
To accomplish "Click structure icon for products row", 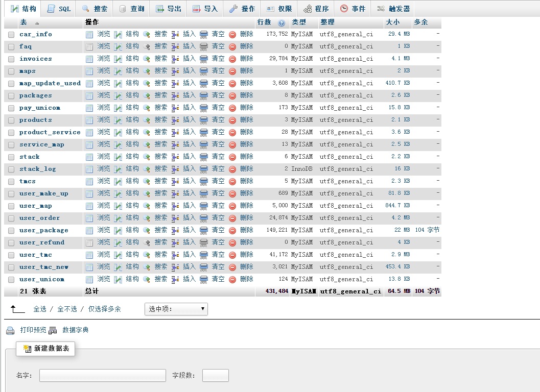I will click(x=118, y=120).
